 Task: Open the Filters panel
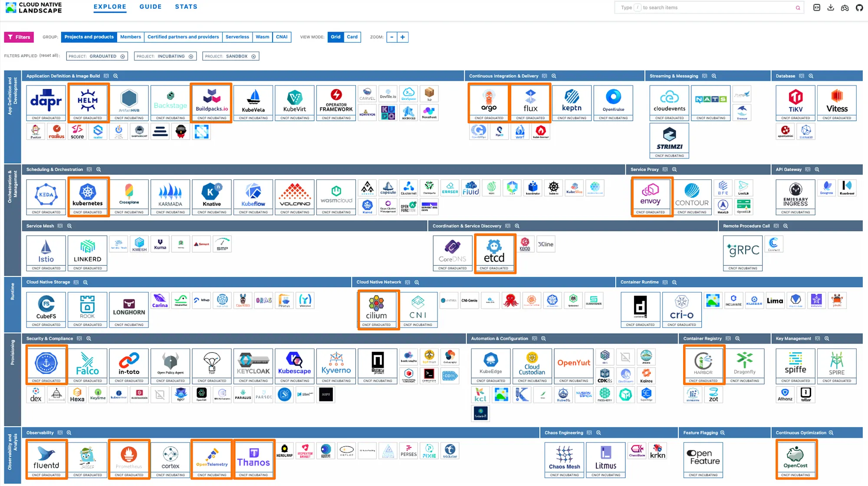[19, 37]
